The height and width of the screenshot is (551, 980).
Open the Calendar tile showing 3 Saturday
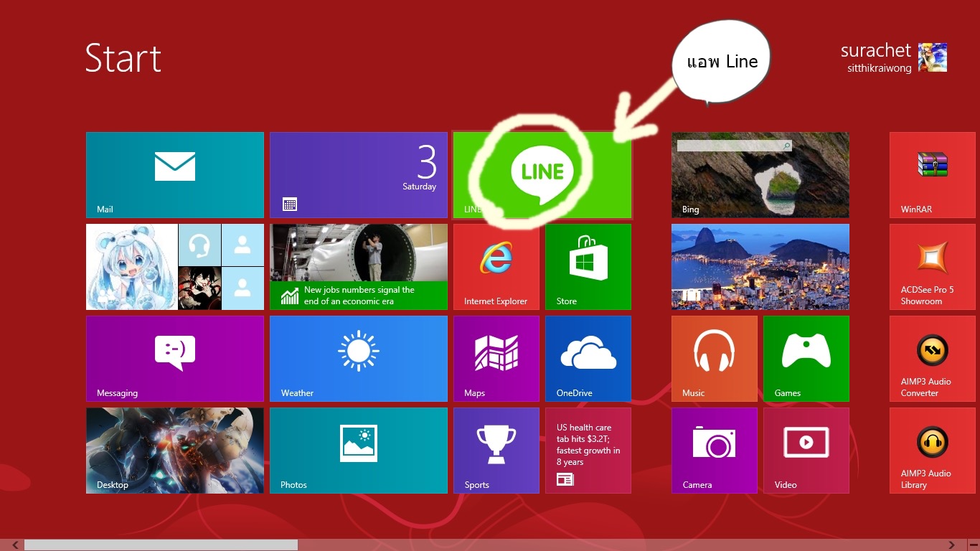[x=359, y=175]
